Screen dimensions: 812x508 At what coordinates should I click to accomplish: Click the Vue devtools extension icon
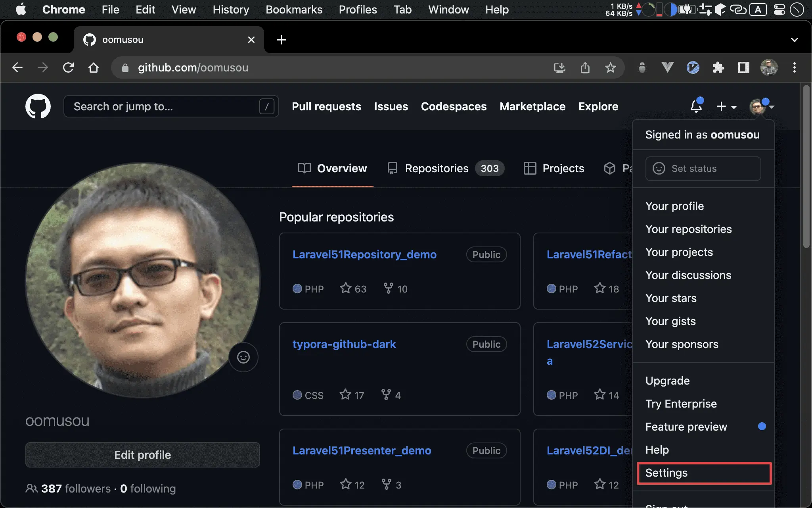click(x=668, y=67)
